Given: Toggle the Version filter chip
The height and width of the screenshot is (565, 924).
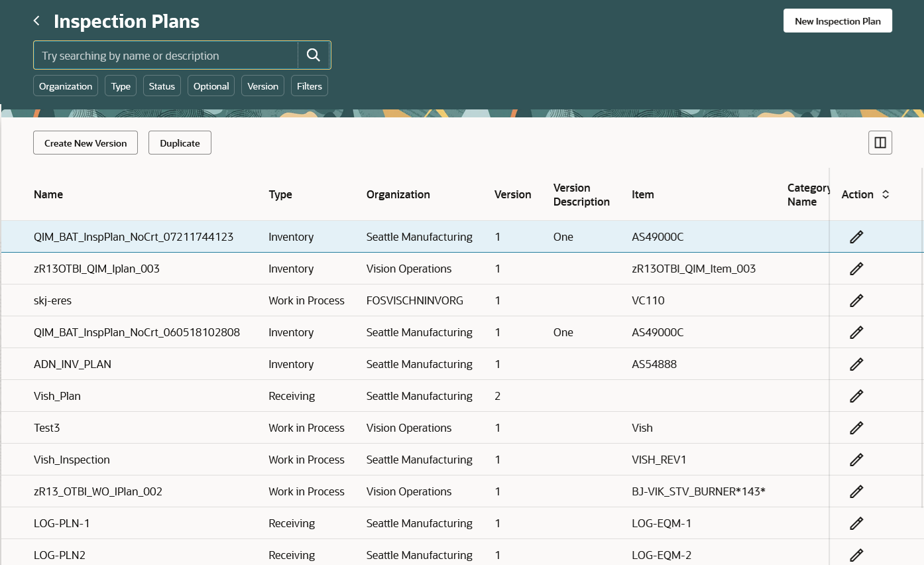Looking at the screenshot, I should [x=262, y=86].
